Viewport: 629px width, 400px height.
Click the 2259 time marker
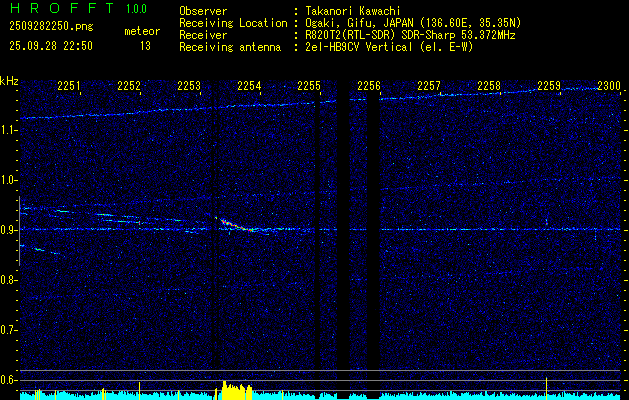pos(549,86)
